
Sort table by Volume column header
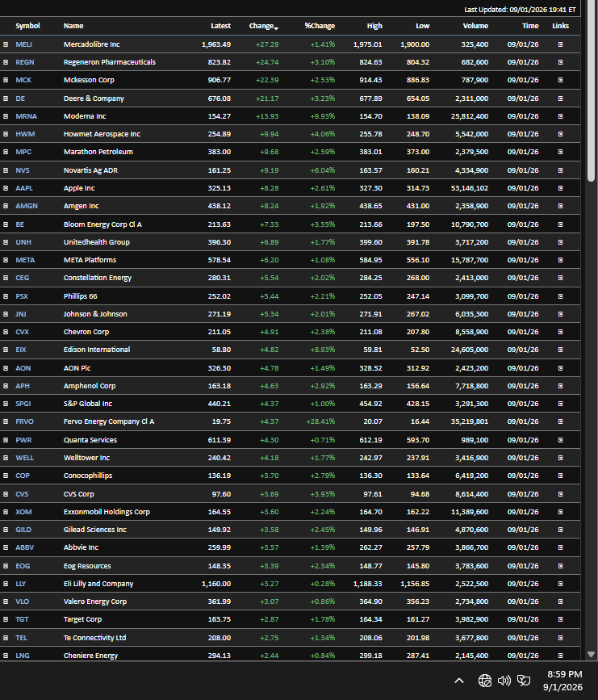click(475, 26)
